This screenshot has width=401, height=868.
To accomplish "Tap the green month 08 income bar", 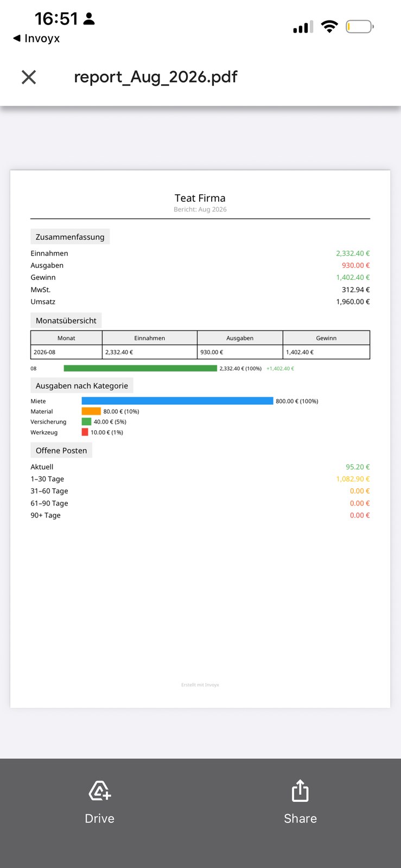I will click(140, 368).
